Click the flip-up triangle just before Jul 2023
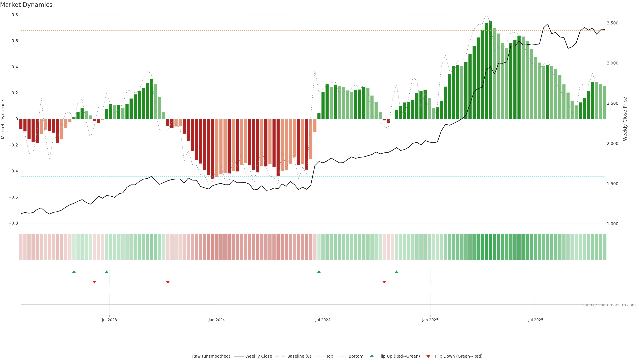644x362 pixels. click(106, 272)
